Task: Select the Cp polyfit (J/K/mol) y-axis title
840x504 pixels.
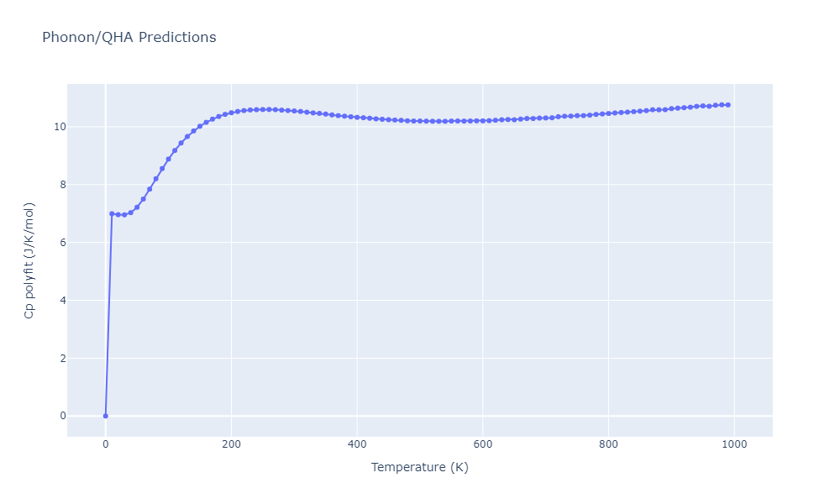Action: pyautogui.click(x=29, y=260)
